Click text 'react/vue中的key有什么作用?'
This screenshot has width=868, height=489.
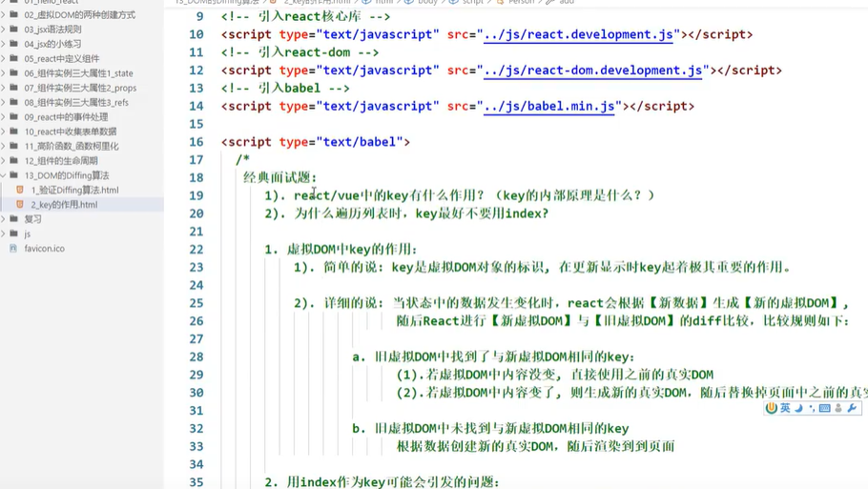(x=389, y=195)
